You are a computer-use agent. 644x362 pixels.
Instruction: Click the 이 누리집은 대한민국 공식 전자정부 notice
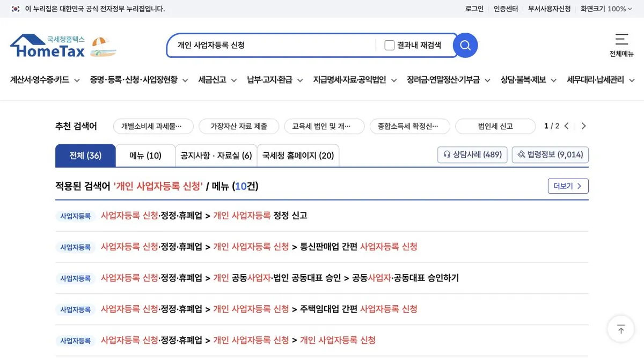(x=95, y=9)
